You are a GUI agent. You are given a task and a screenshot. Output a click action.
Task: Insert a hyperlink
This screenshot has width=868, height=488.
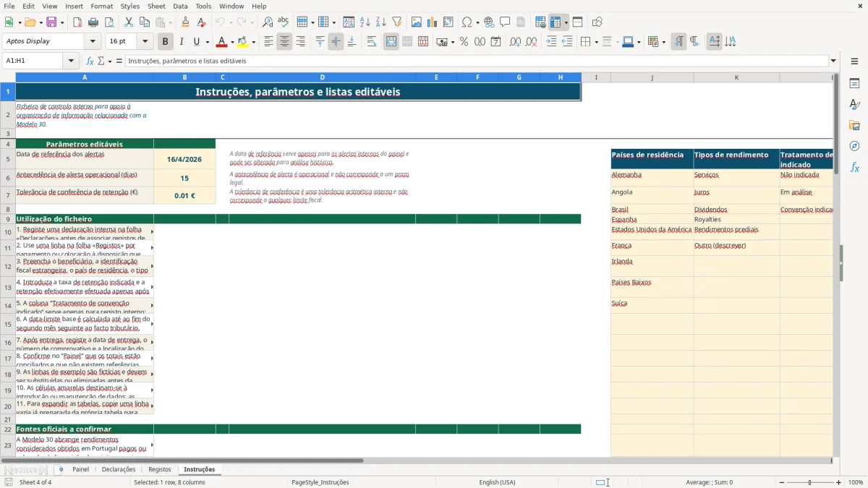(489, 22)
